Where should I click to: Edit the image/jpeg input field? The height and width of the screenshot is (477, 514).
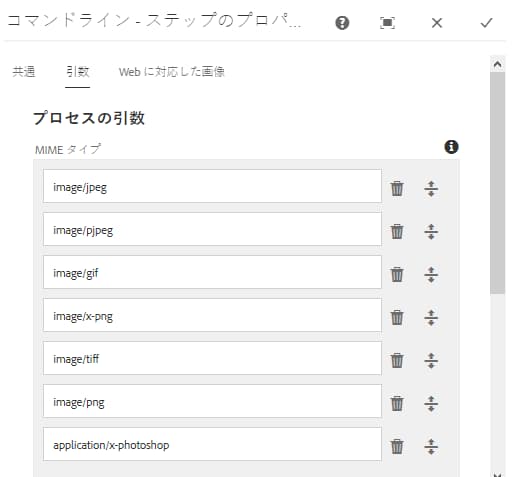pos(212,186)
